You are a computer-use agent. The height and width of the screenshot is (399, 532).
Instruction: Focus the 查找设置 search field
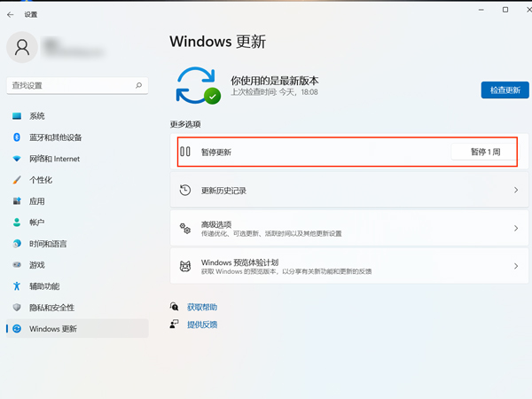click(x=77, y=85)
